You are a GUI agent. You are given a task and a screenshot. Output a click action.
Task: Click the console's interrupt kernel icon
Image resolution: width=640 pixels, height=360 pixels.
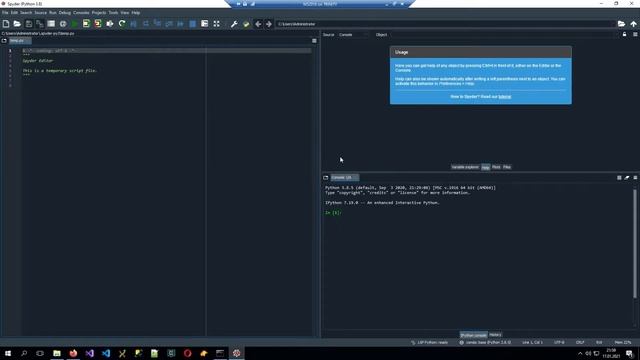tap(619, 178)
